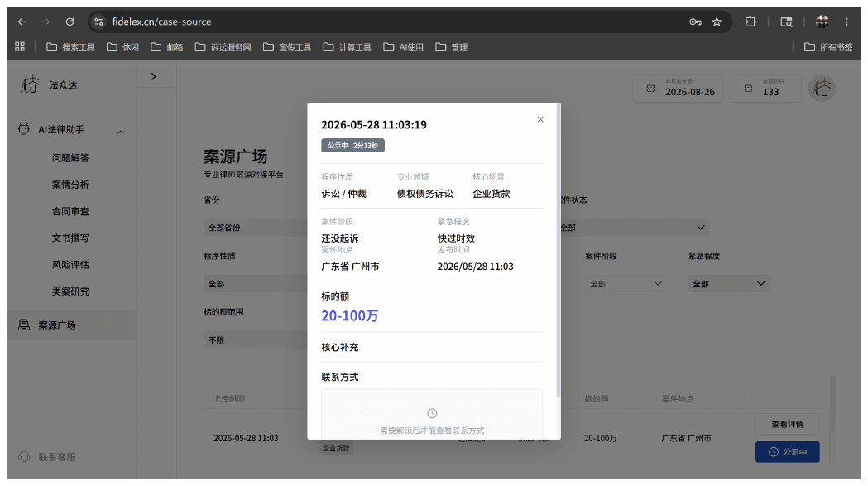Click the site info icon in address bar

98,22
